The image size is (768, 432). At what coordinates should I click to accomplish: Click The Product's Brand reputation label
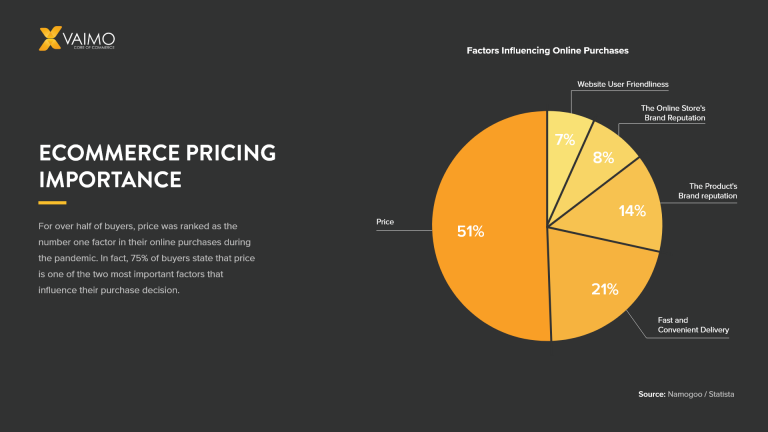coord(707,191)
